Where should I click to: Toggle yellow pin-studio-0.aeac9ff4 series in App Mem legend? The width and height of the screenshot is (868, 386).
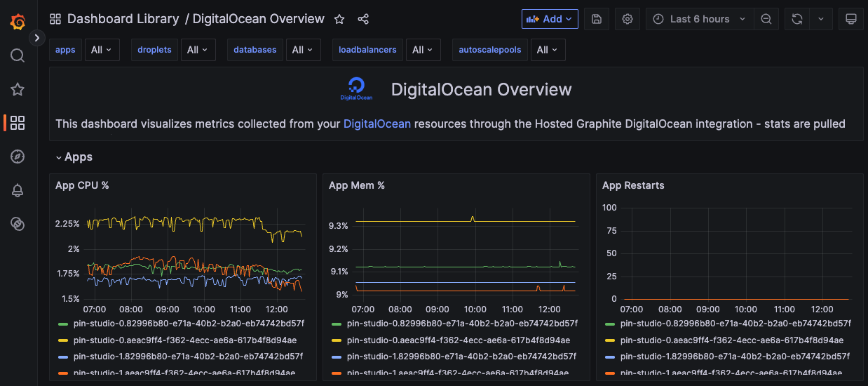[x=458, y=340]
